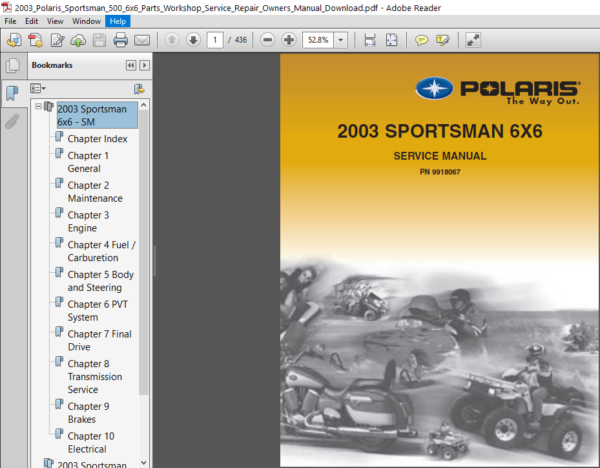Open Chapter 5 Body and Steering bookmark

101,281
